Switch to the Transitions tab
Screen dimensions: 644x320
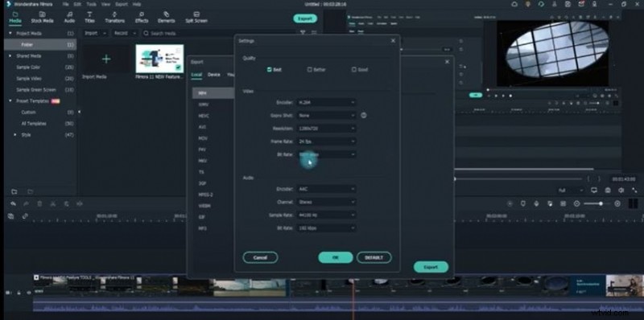[114, 17]
